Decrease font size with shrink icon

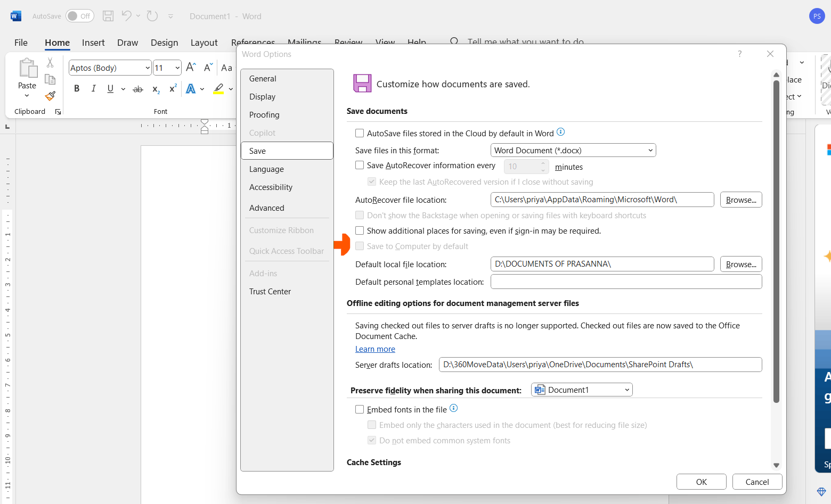[x=208, y=68]
